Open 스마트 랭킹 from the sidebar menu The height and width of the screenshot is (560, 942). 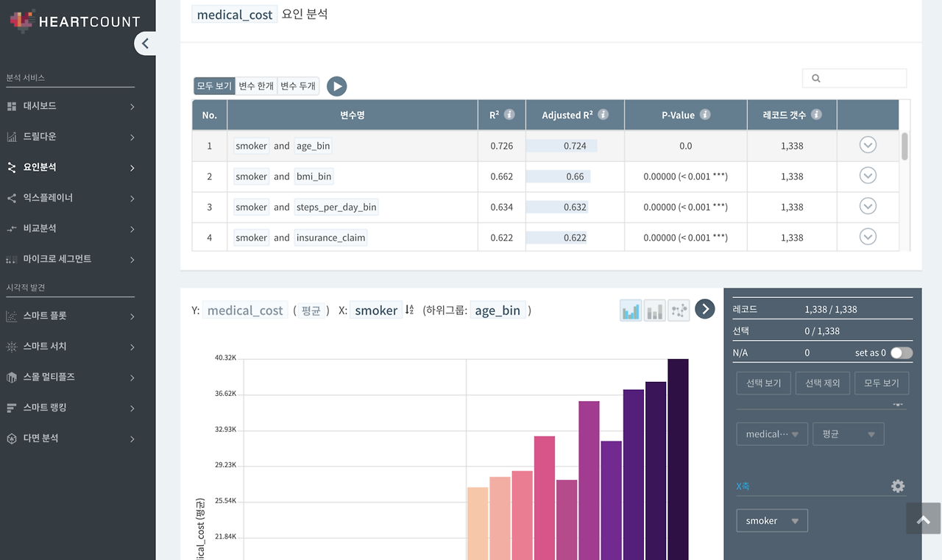click(45, 407)
